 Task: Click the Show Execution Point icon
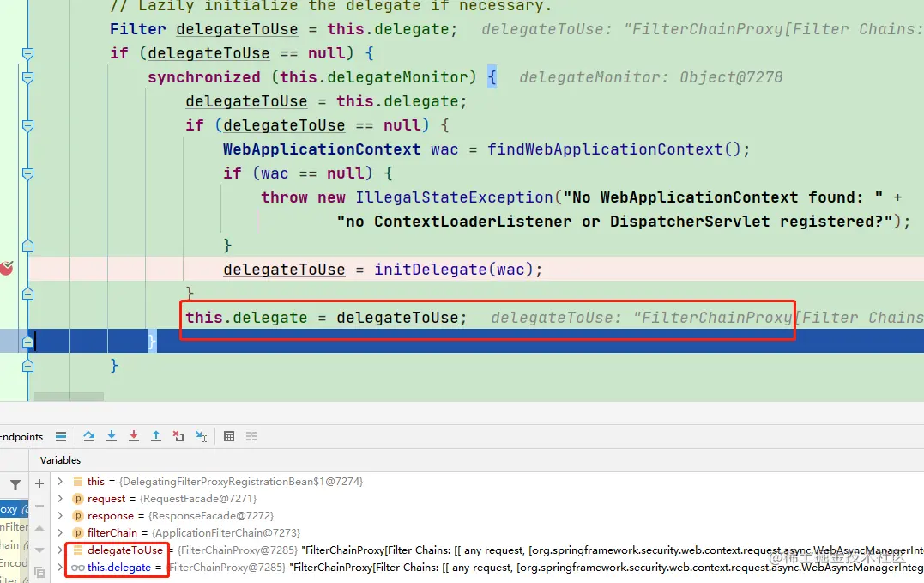(x=61, y=437)
